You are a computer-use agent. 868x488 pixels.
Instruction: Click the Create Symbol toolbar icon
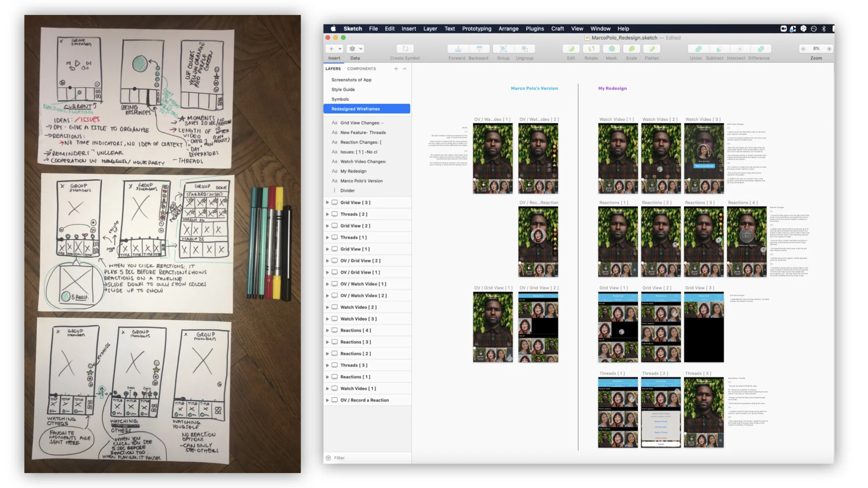(x=405, y=49)
